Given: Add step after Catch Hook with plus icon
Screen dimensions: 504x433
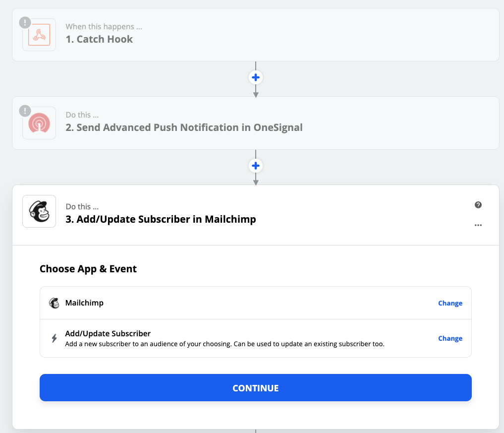Looking at the screenshot, I should 256,78.
